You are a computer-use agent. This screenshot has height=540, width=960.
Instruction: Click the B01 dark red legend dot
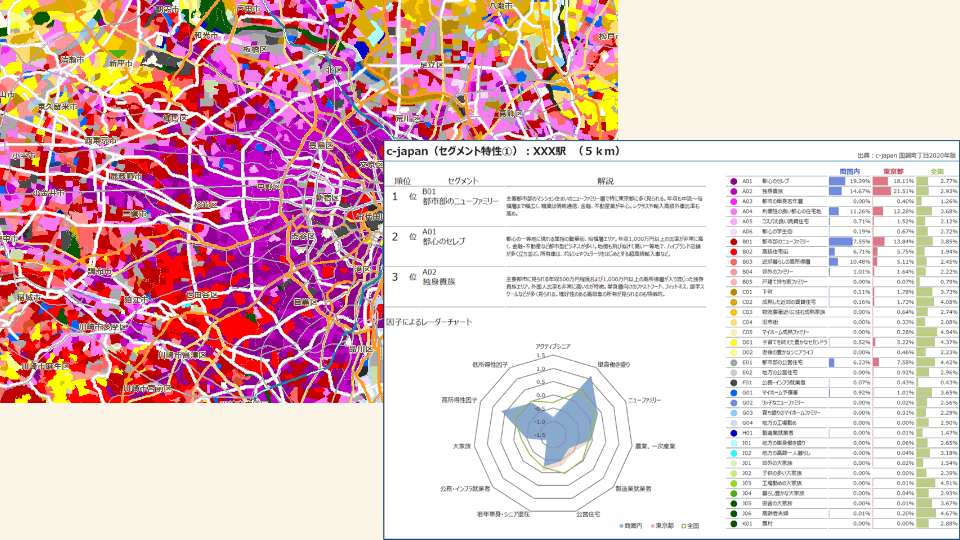coord(733,241)
